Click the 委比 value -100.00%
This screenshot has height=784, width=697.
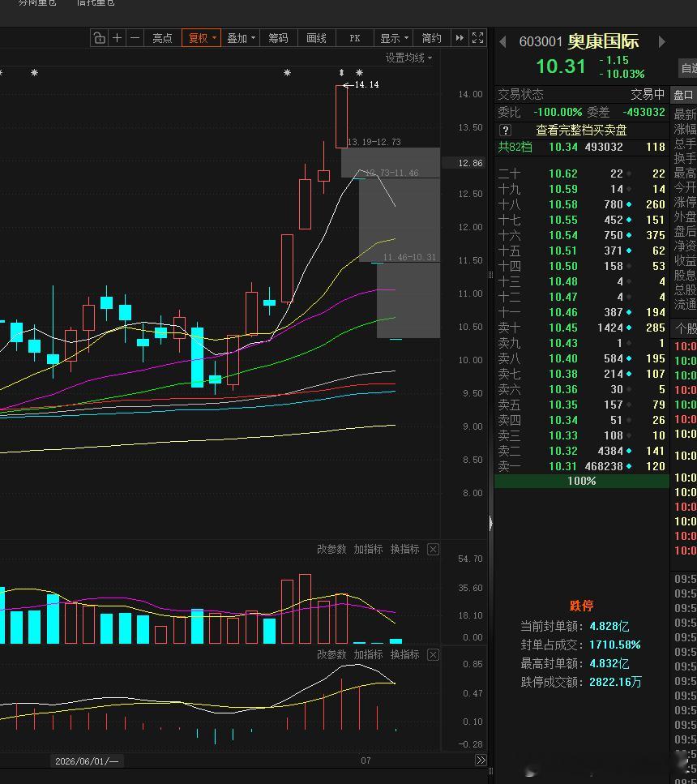[558, 112]
